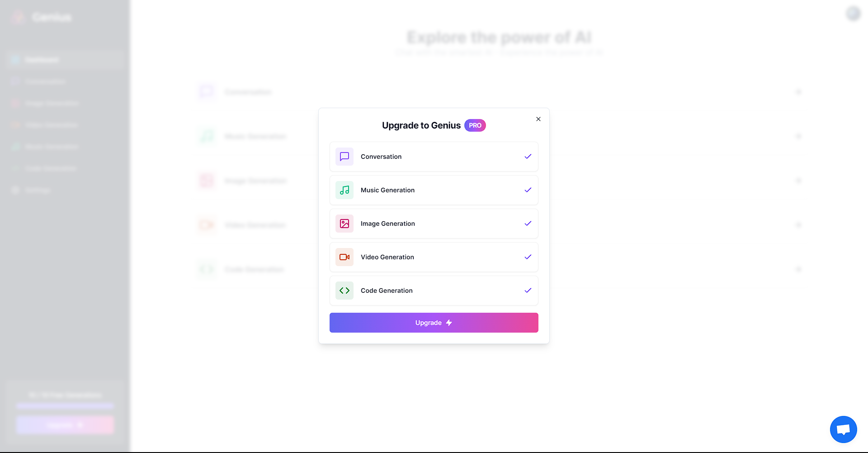
Task: Click the Video Generation camera icon
Action: (x=344, y=257)
